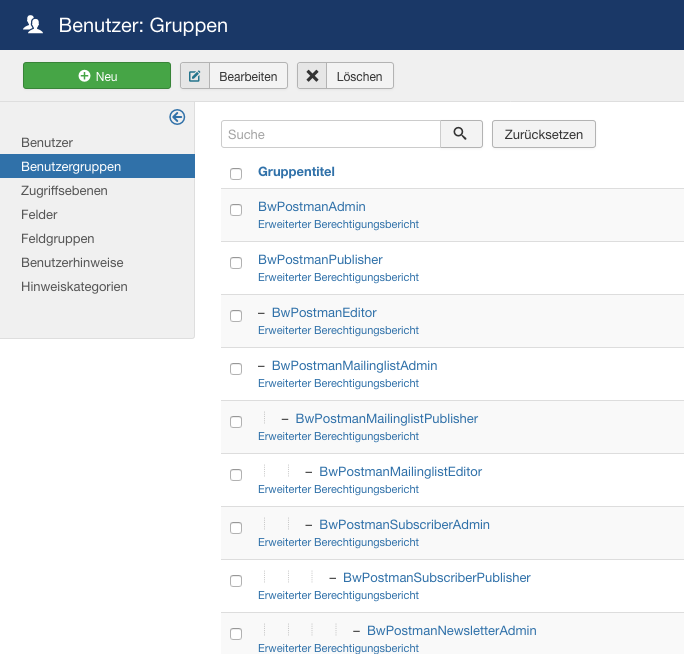
Task: Select the BwPostmanEditor row checkbox
Action: tap(236, 316)
